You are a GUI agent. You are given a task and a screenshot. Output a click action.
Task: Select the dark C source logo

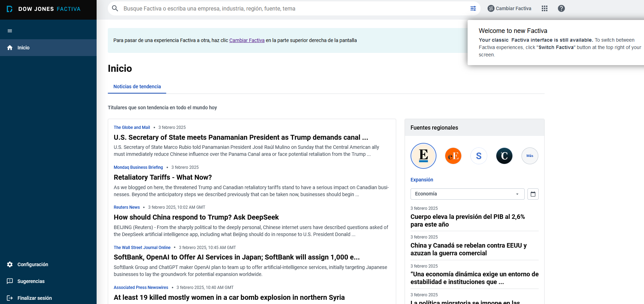[504, 156]
